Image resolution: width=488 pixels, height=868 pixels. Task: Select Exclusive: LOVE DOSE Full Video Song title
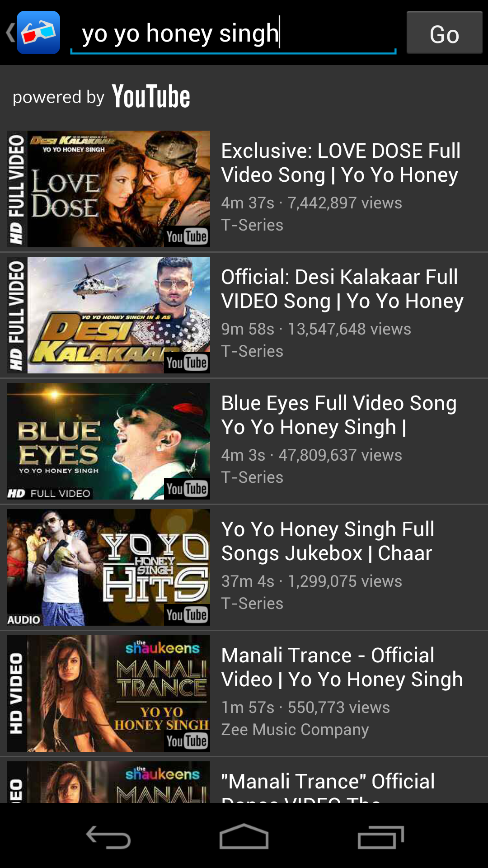pyautogui.click(x=341, y=163)
